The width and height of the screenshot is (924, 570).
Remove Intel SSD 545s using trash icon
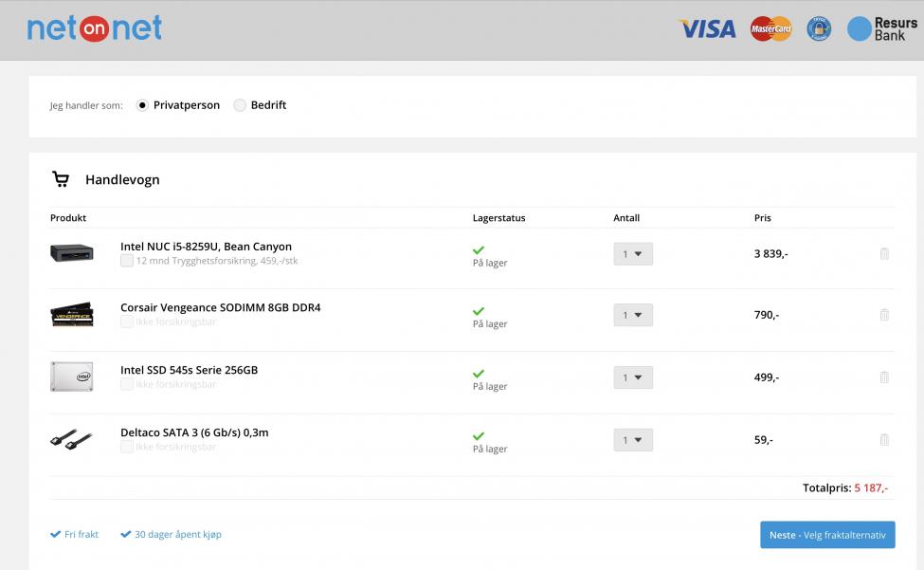click(x=884, y=377)
